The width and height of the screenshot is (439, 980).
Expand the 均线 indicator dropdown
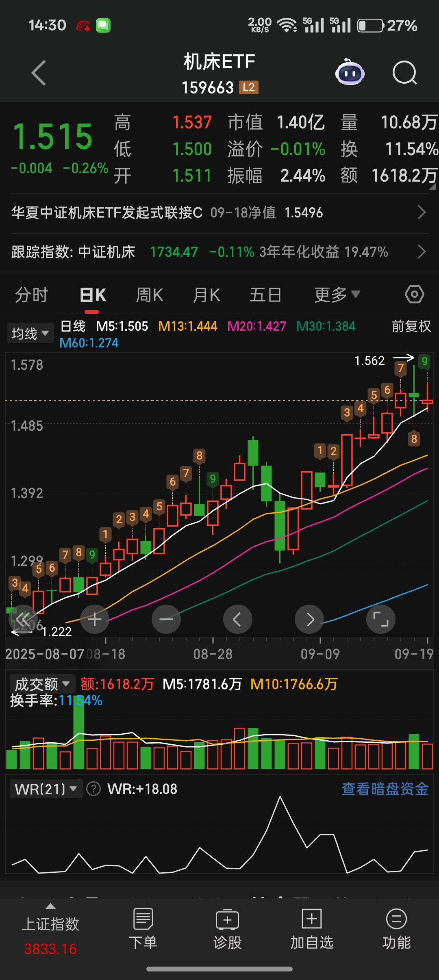pos(30,334)
